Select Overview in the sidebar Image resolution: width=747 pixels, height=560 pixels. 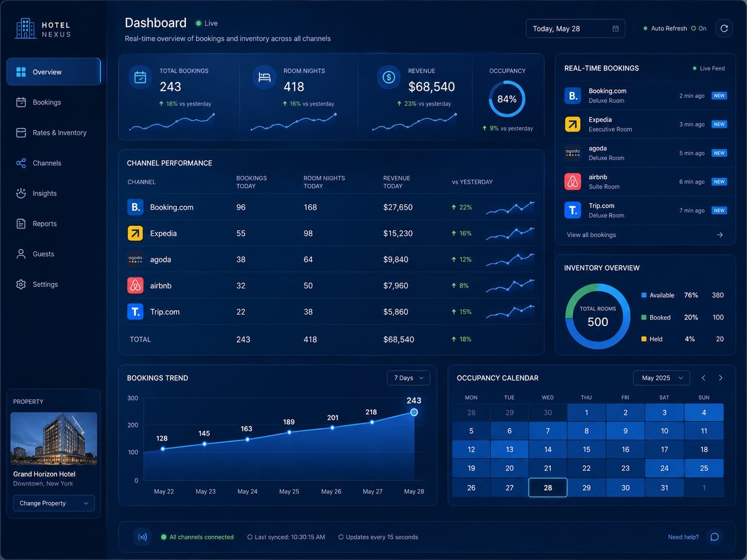pyautogui.click(x=54, y=72)
